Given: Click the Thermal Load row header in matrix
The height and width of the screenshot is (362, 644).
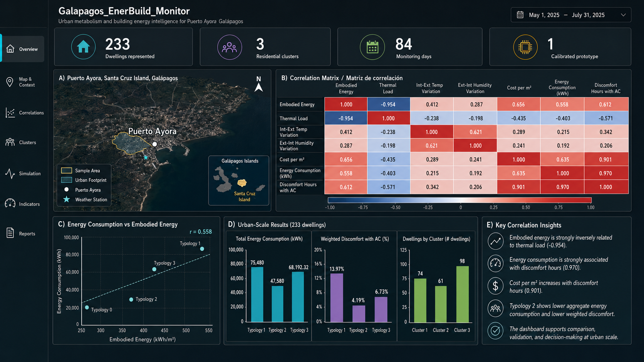Looking at the screenshot, I should pyautogui.click(x=293, y=118).
